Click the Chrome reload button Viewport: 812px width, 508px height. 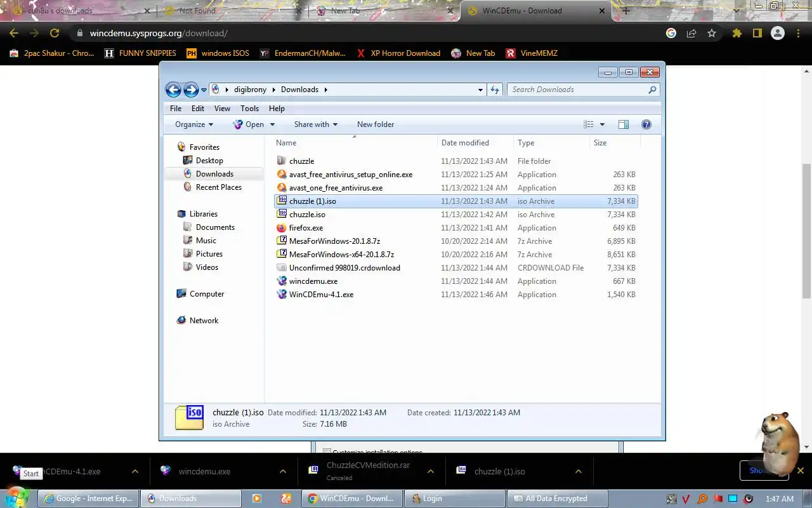click(x=55, y=33)
